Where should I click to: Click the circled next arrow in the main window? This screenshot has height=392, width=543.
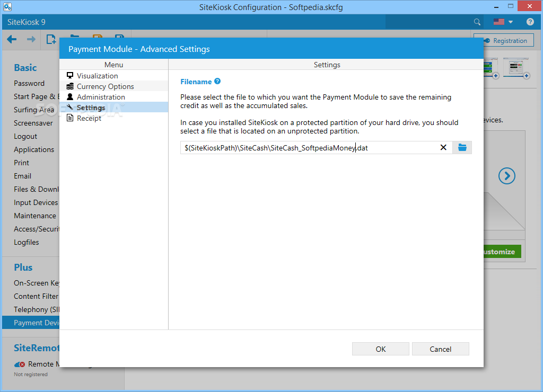506,176
